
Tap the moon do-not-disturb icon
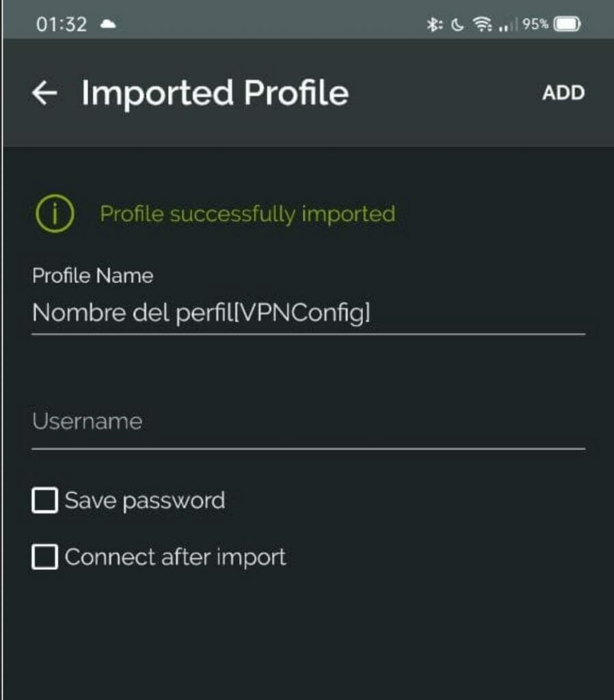pos(457,25)
